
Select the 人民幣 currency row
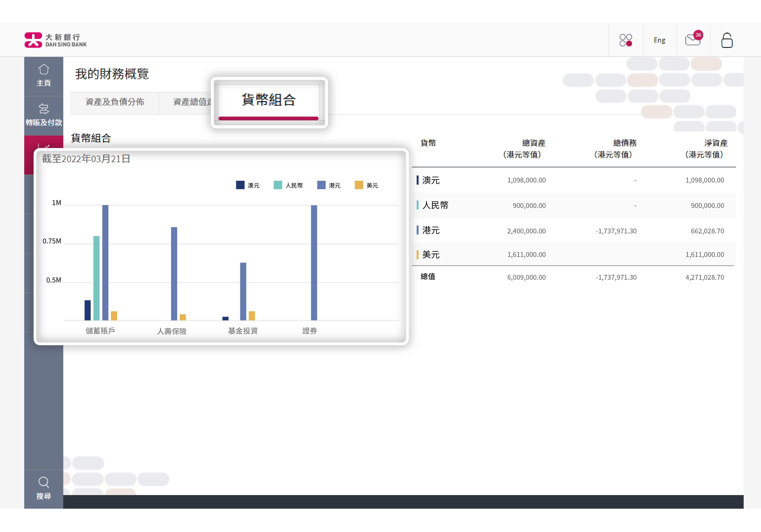[574, 205]
